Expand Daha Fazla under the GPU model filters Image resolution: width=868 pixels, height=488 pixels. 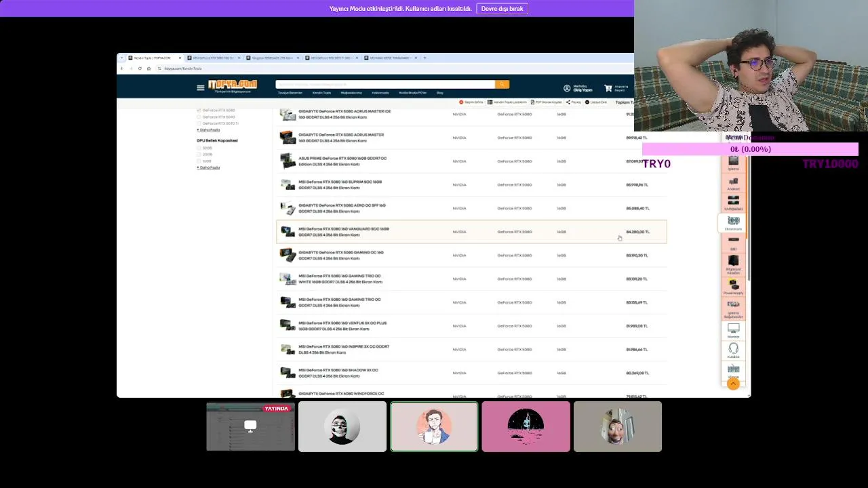(x=208, y=129)
